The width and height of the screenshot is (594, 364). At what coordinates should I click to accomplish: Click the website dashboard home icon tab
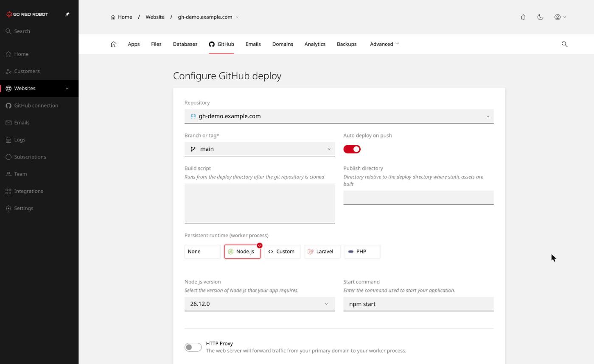pos(114,44)
